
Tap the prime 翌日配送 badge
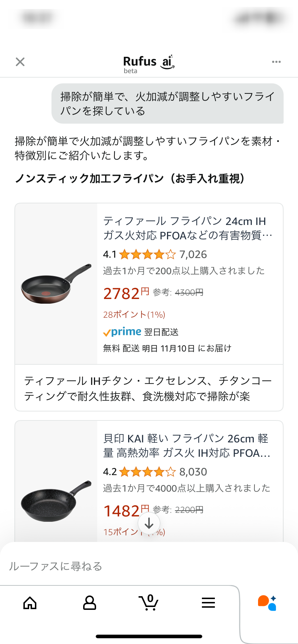coord(141,332)
